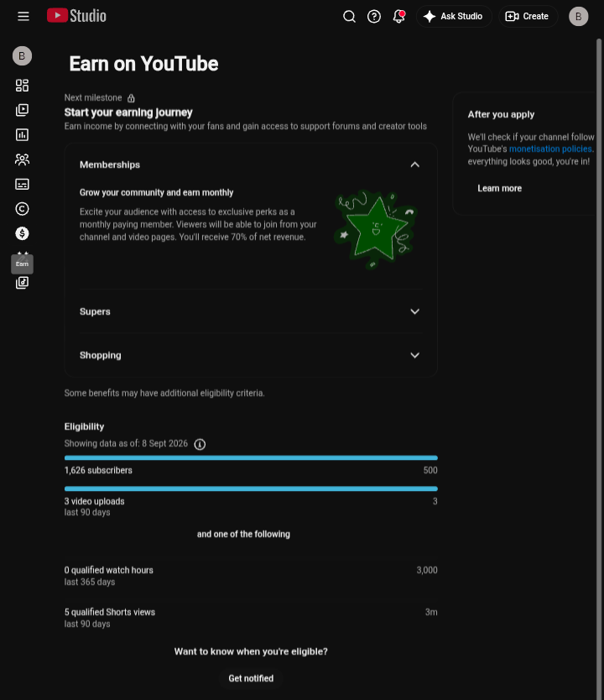This screenshot has width=604, height=700.
Task: Click Learn more in After you apply
Action: pyautogui.click(x=500, y=188)
